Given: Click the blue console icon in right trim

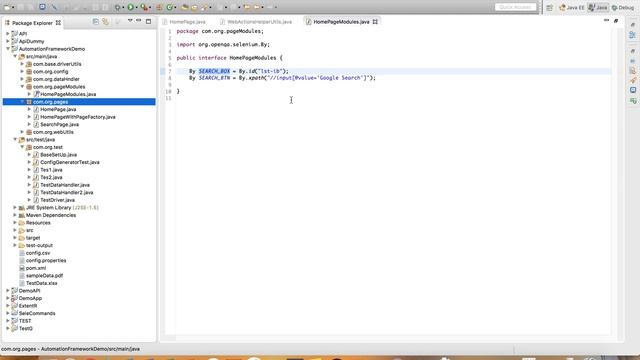Looking at the screenshot, I should coord(633,90).
